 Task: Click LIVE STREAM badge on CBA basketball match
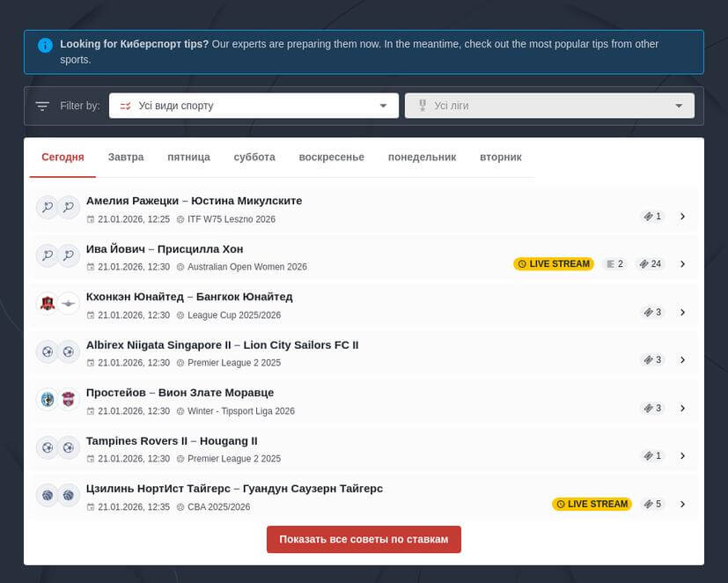click(592, 505)
